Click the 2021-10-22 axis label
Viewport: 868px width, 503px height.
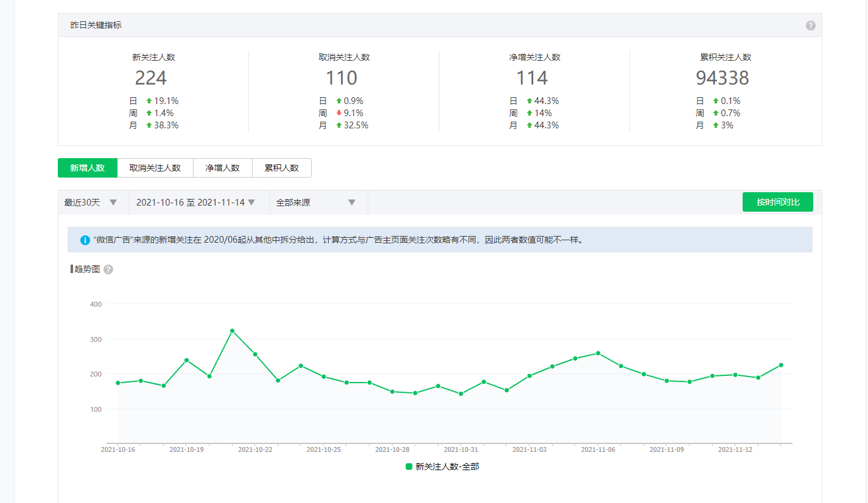click(255, 449)
